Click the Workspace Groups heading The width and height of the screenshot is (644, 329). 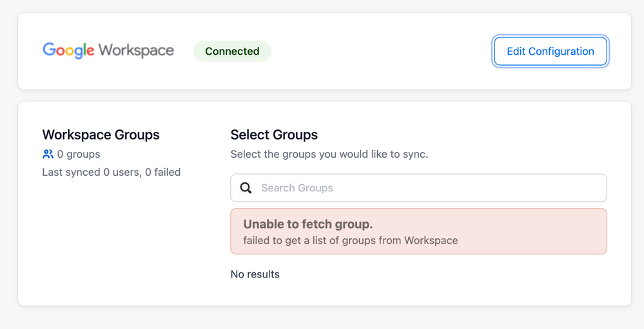101,135
